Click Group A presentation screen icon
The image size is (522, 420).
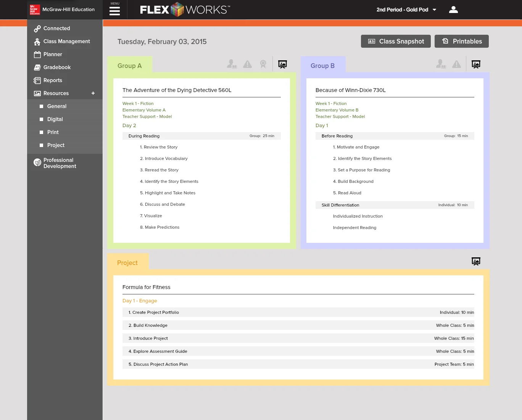point(282,64)
